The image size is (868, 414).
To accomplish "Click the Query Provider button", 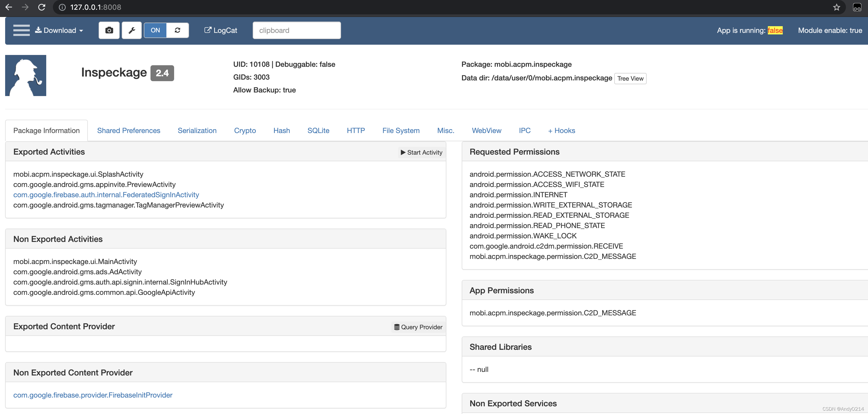I will pyautogui.click(x=418, y=327).
